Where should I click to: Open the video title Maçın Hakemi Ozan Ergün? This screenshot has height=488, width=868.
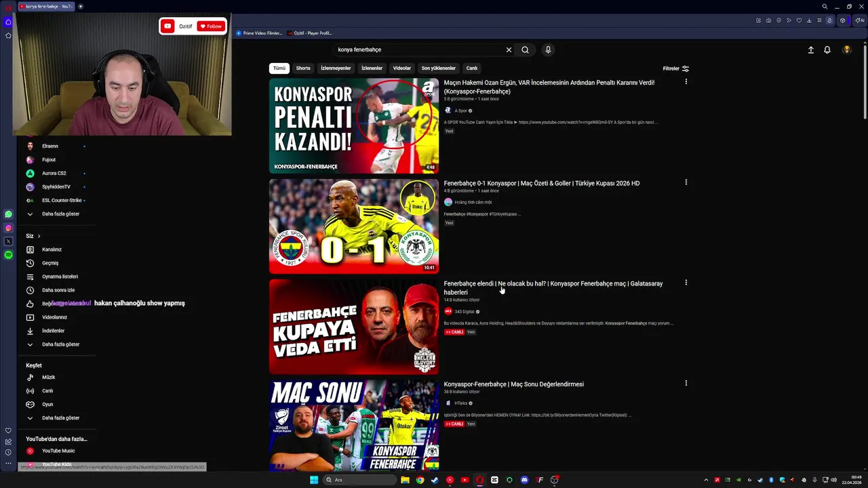549,87
